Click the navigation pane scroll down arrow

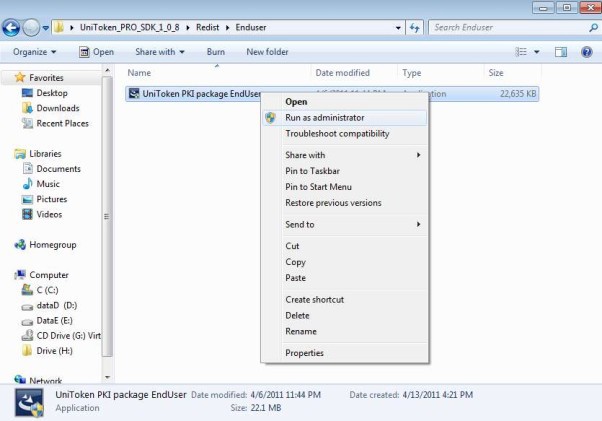click(108, 377)
